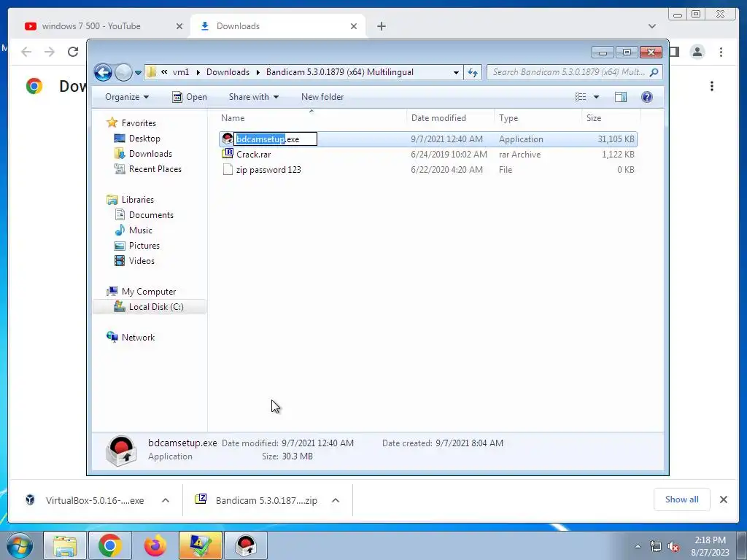Open Favorites in navigation pane

click(x=138, y=122)
